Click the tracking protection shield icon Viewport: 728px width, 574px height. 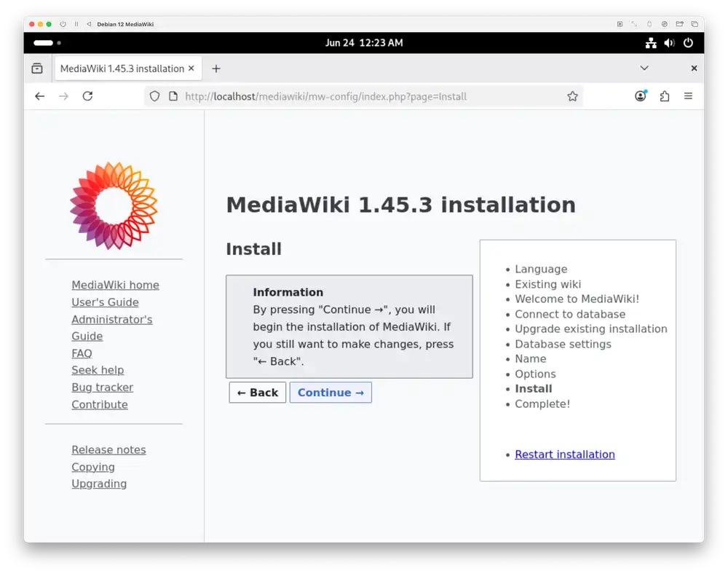click(154, 96)
